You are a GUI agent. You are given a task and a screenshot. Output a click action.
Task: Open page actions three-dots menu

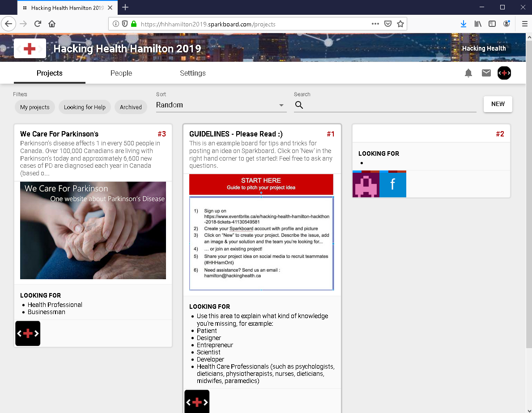tap(375, 24)
